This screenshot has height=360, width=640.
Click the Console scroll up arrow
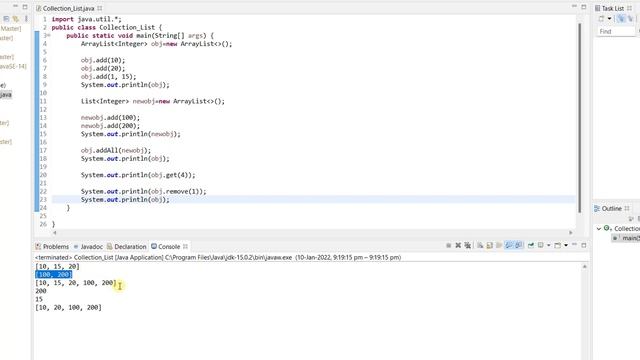pyautogui.click(x=584, y=267)
